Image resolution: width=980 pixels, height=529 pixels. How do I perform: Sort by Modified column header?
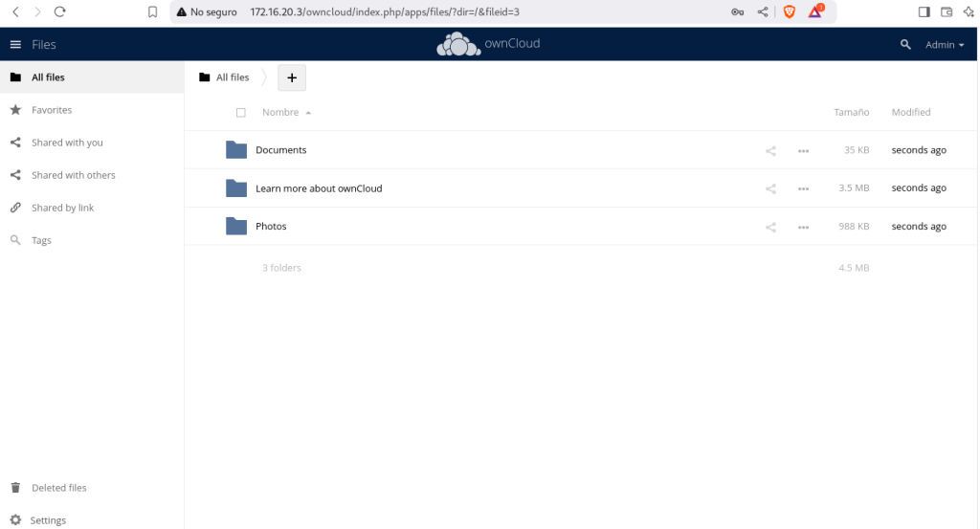click(911, 113)
